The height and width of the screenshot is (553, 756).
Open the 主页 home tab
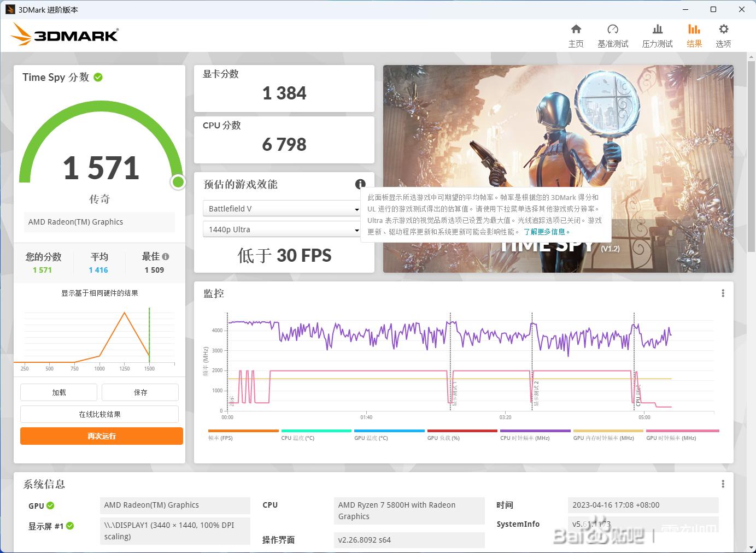tap(576, 36)
